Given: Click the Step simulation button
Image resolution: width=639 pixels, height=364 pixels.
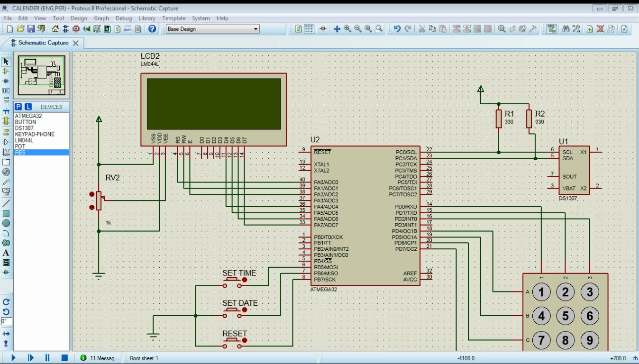Looking at the screenshot, I should [30, 358].
